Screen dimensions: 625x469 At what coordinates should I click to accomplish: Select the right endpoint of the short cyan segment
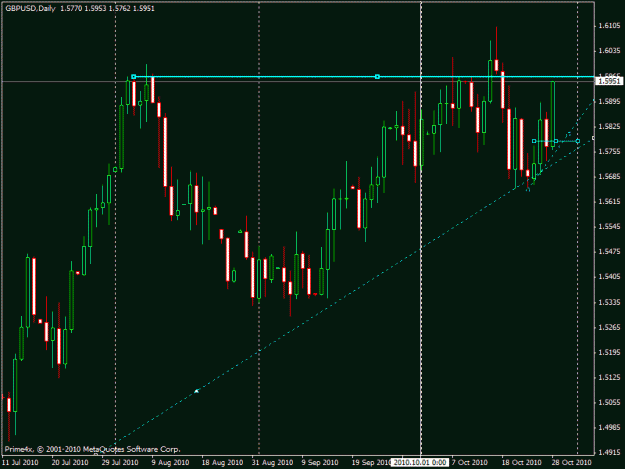pos(578,141)
